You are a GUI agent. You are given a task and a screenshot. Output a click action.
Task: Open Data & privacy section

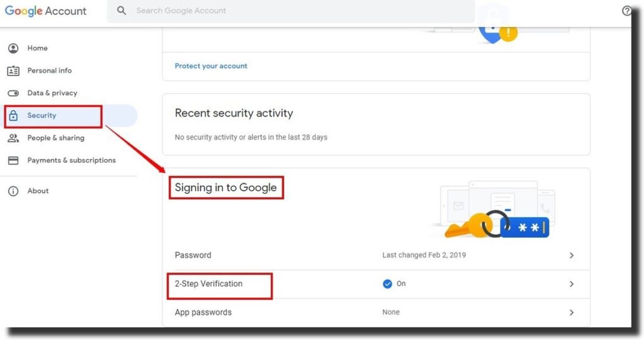[x=52, y=93]
